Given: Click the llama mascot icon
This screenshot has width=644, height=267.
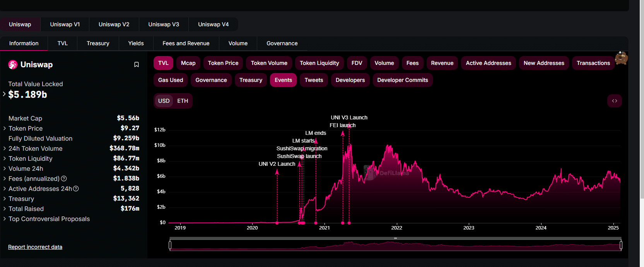Looking at the screenshot, I should click(x=621, y=58).
